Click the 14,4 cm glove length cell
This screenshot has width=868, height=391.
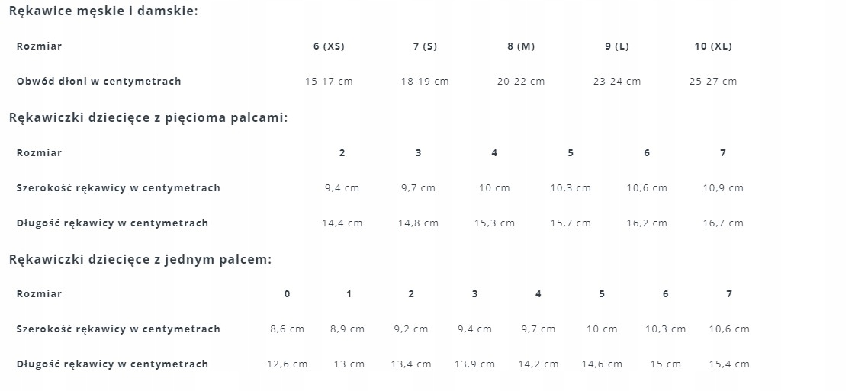coord(342,223)
